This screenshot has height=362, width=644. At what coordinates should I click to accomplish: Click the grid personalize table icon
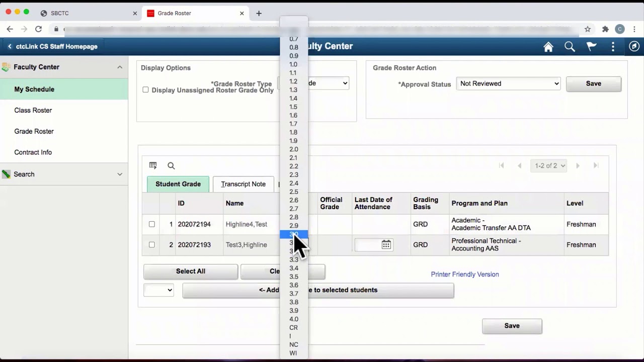pyautogui.click(x=153, y=165)
